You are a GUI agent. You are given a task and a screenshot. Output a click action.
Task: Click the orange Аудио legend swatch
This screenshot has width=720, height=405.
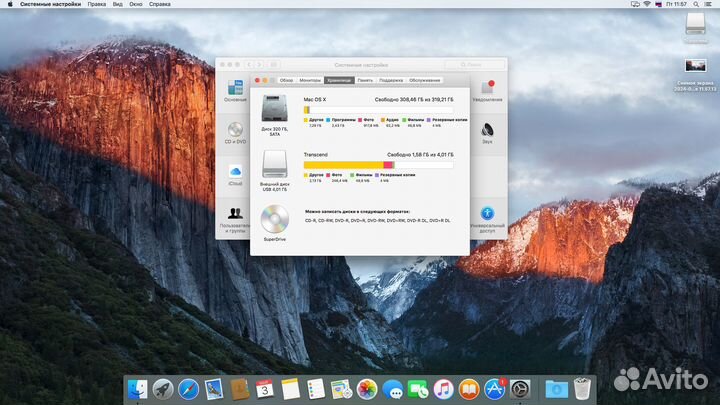382,120
